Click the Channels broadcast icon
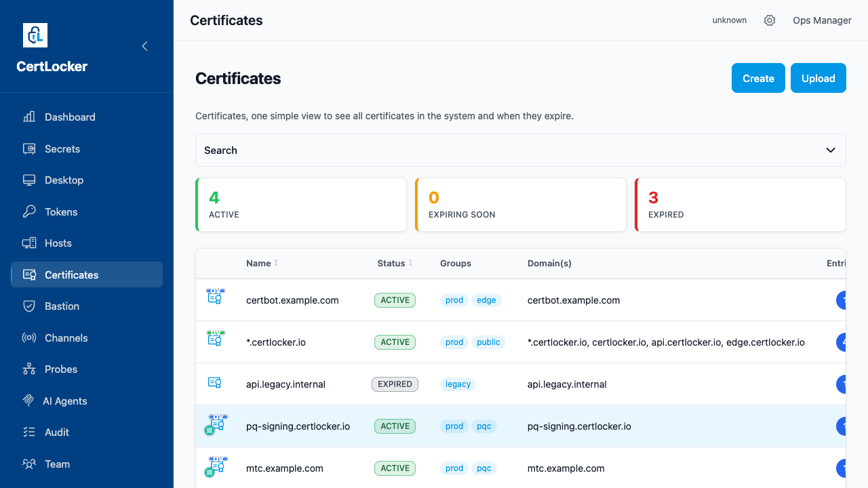868x488 pixels. (x=29, y=338)
